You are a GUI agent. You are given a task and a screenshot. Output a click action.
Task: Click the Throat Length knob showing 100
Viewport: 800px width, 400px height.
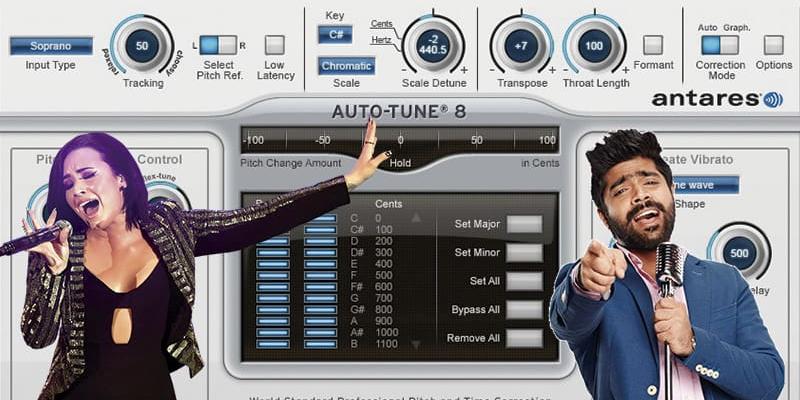pyautogui.click(x=594, y=46)
